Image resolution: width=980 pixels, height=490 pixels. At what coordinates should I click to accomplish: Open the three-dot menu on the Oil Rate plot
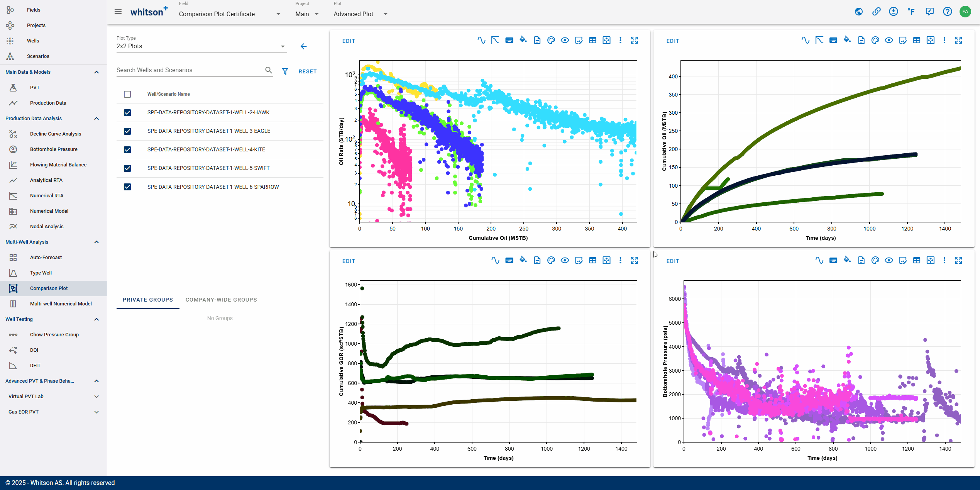click(620, 40)
